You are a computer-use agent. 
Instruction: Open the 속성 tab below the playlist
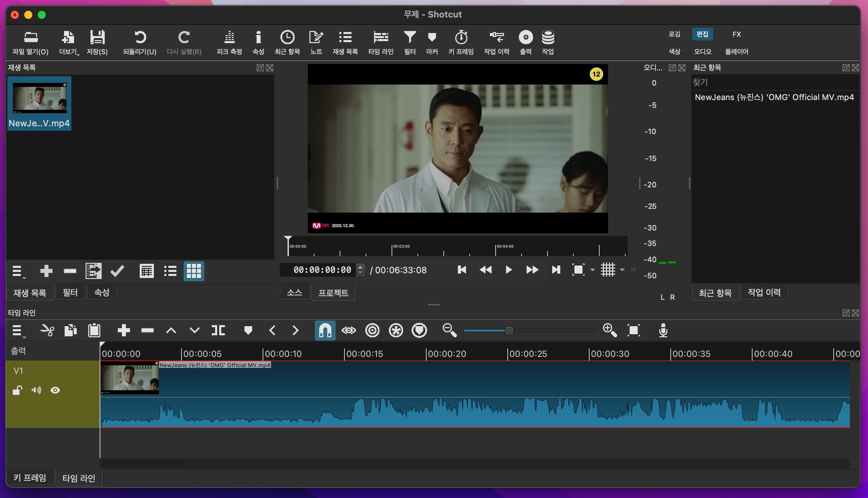point(101,292)
